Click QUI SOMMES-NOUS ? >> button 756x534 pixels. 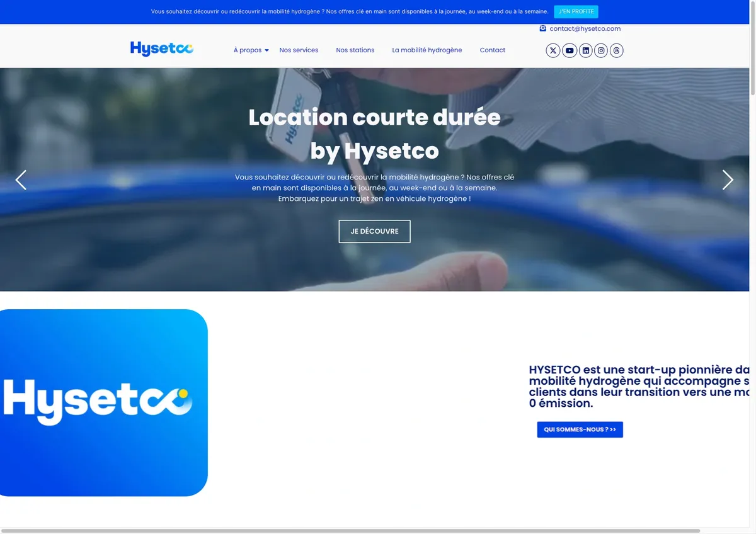coord(580,429)
